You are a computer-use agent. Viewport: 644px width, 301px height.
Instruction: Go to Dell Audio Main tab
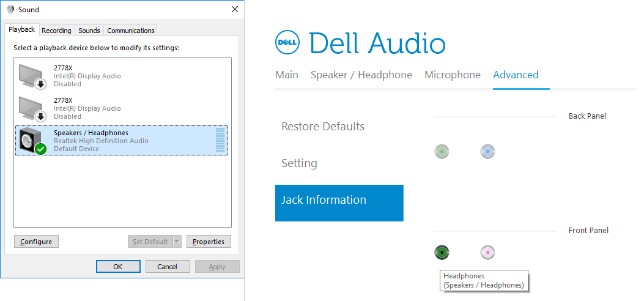tap(287, 75)
